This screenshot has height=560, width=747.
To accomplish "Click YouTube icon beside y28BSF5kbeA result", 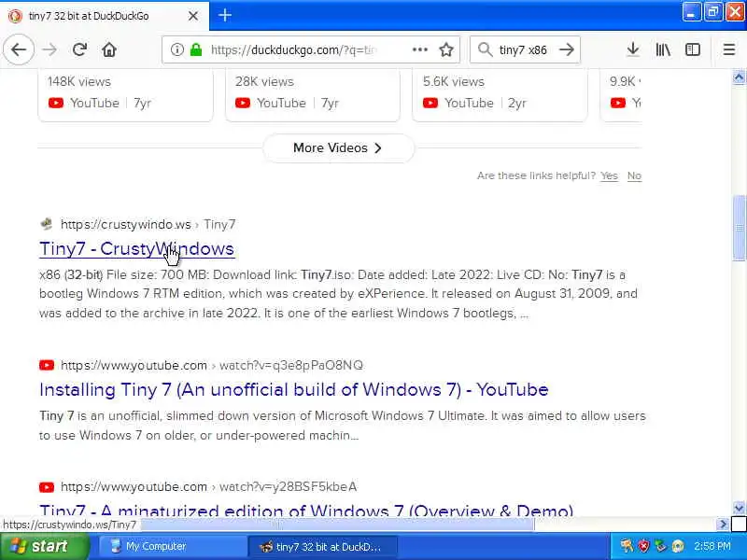I will 47,487.
